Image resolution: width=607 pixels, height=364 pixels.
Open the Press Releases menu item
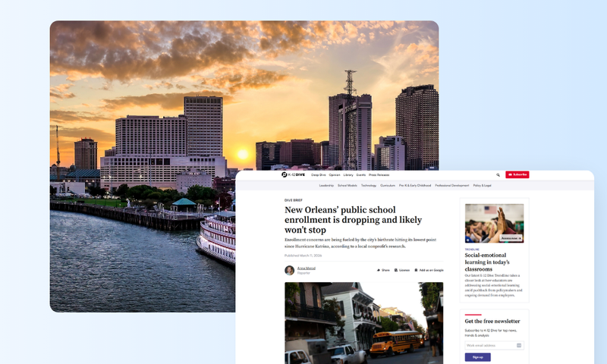379,175
